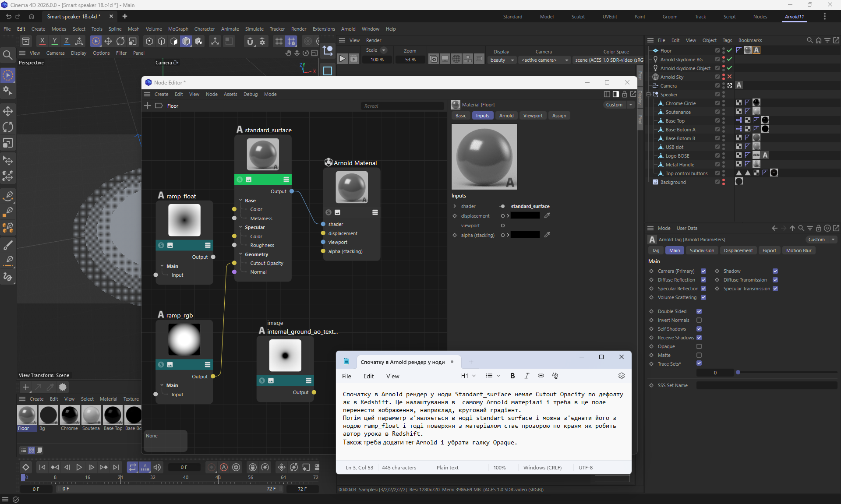Click the search icon in left toolbar
Screen dimensions: 841x504
pyautogui.click(x=7, y=55)
